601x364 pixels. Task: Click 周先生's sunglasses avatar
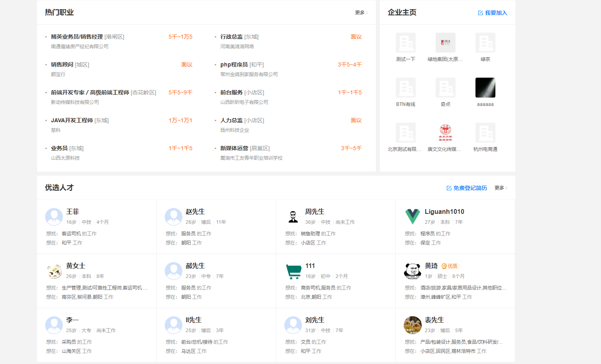click(293, 217)
